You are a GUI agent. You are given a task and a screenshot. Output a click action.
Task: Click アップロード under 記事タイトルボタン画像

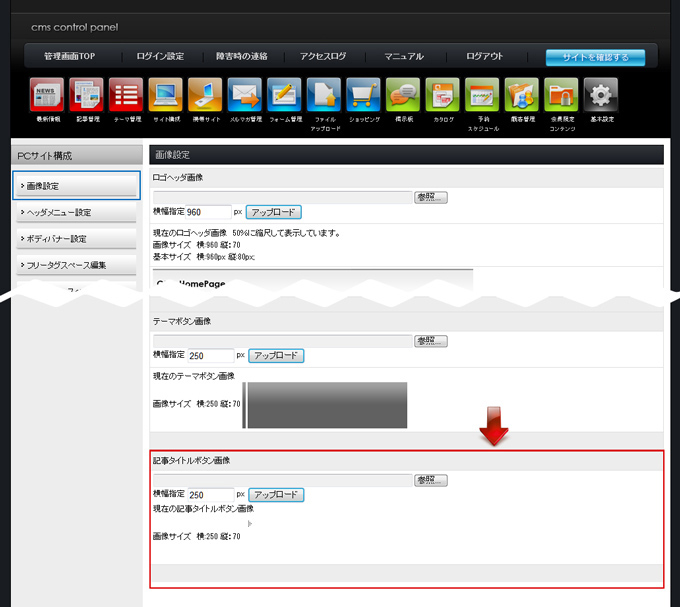(x=275, y=495)
